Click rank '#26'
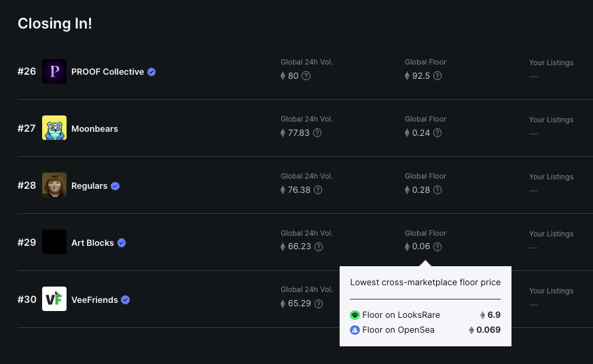The width and height of the screenshot is (593, 364). pyautogui.click(x=27, y=71)
